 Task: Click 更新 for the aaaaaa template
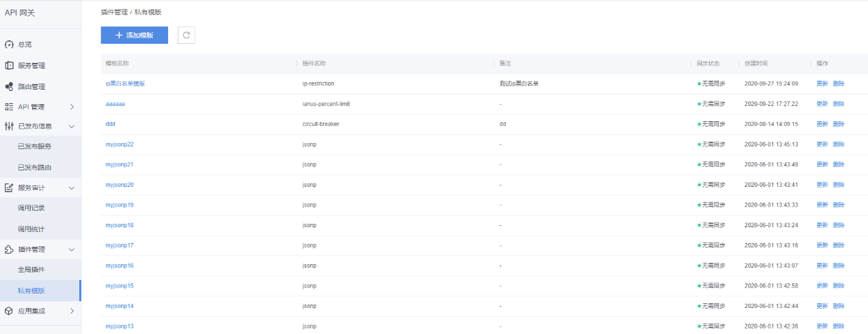[822, 104]
